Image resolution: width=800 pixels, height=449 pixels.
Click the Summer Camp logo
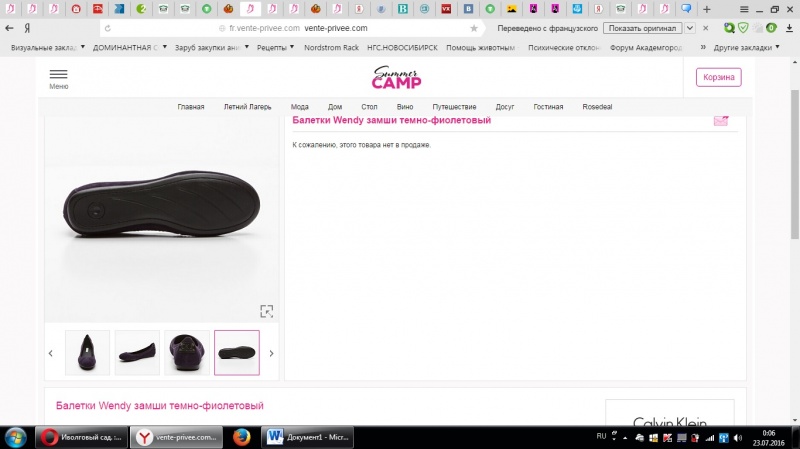(396, 78)
